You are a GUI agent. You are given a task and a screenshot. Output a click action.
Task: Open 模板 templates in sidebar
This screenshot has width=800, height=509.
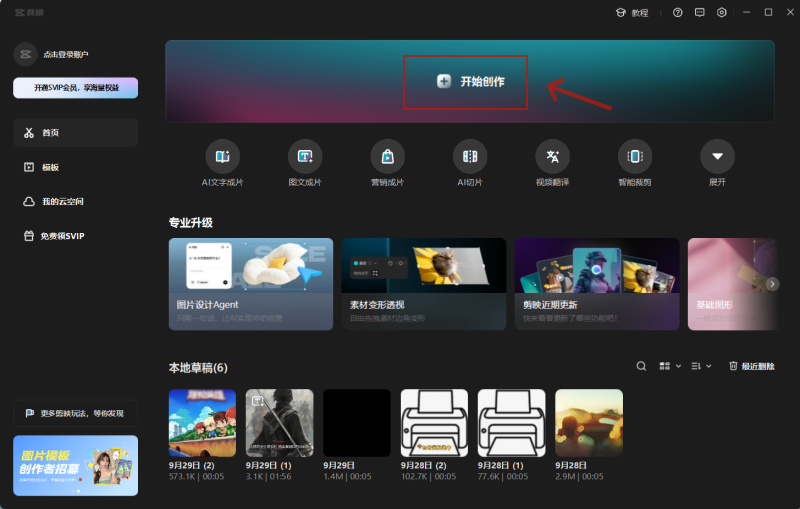coord(76,167)
